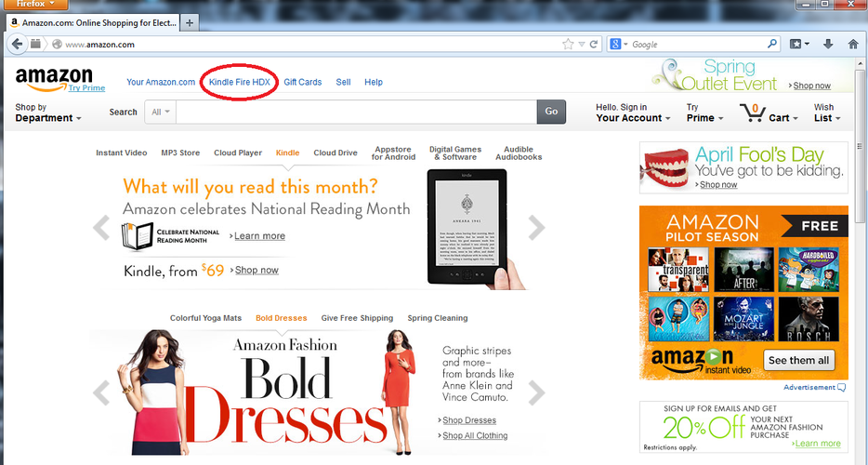Expand Shop by Department menu

click(48, 113)
